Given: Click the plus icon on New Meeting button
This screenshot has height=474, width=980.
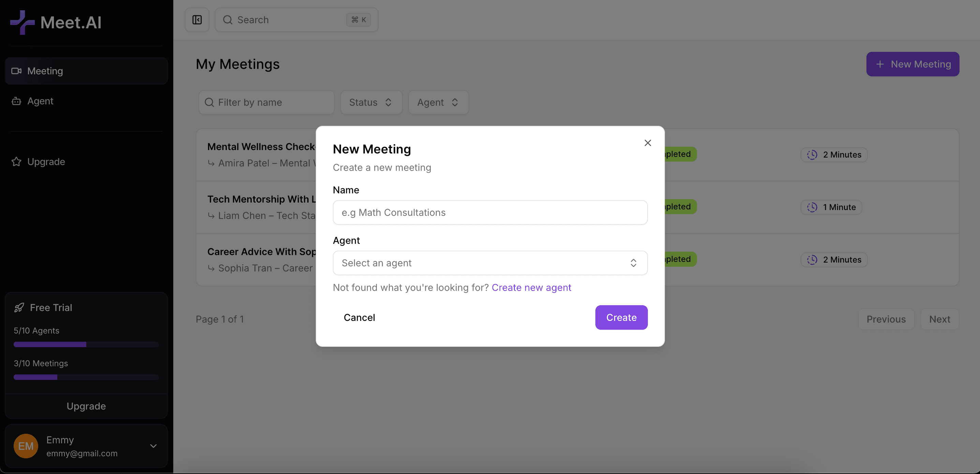Looking at the screenshot, I should coord(880,64).
